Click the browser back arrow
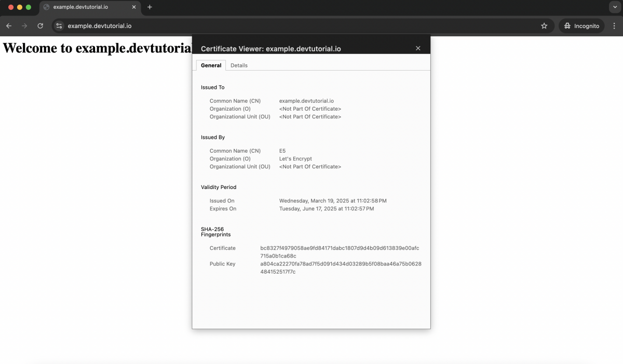Viewport: 623px width, 364px height. [9, 26]
